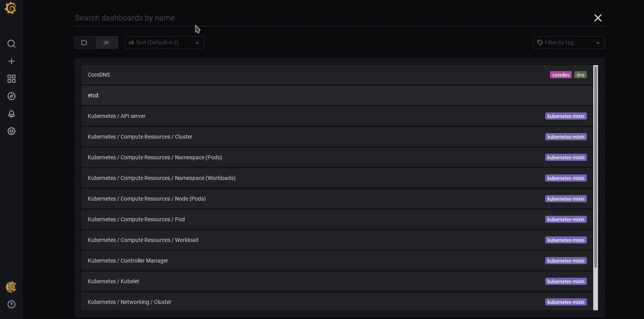Click kubernetes-mixin tag on Compute Resources / Cluster row
This screenshot has width=644, height=319.
click(566, 137)
